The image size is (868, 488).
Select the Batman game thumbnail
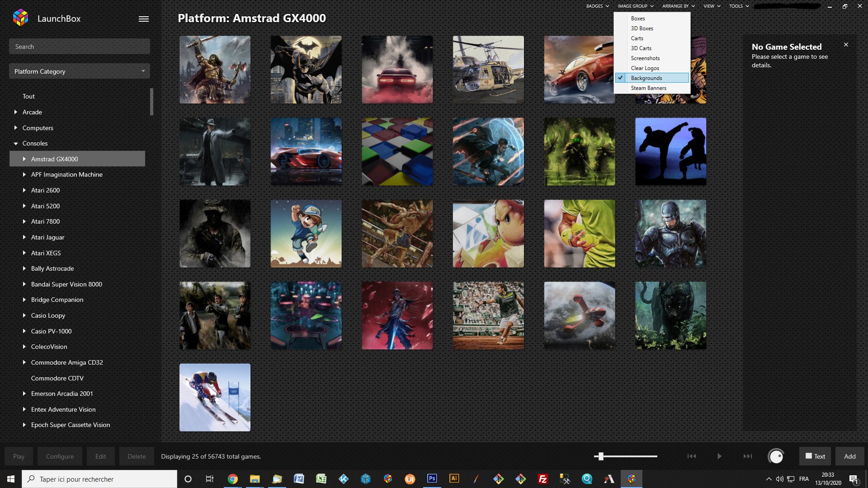click(306, 70)
